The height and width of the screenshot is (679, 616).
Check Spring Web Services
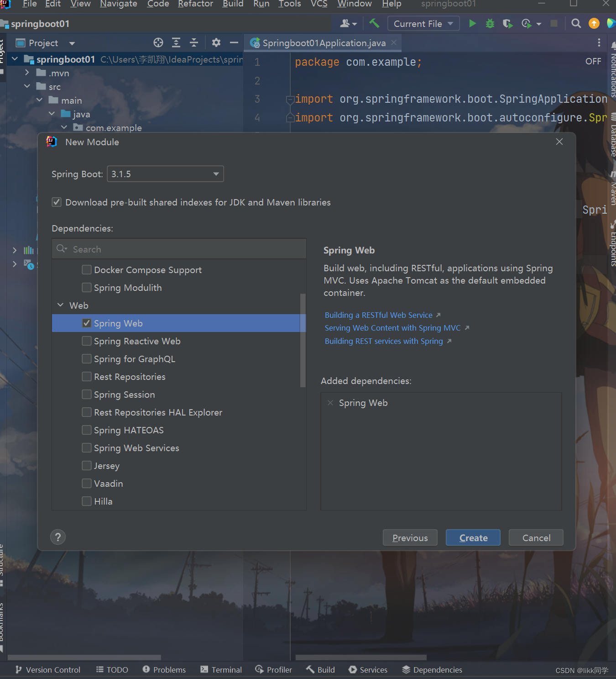pos(87,448)
